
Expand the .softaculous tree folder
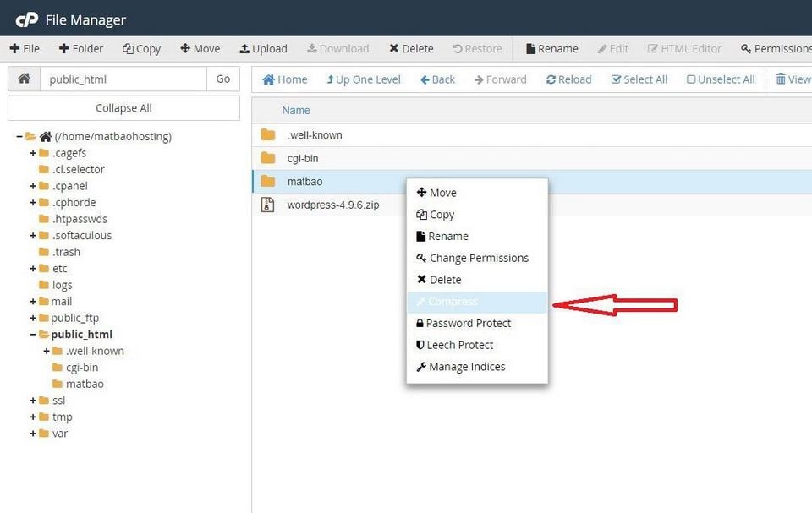pyautogui.click(x=33, y=236)
